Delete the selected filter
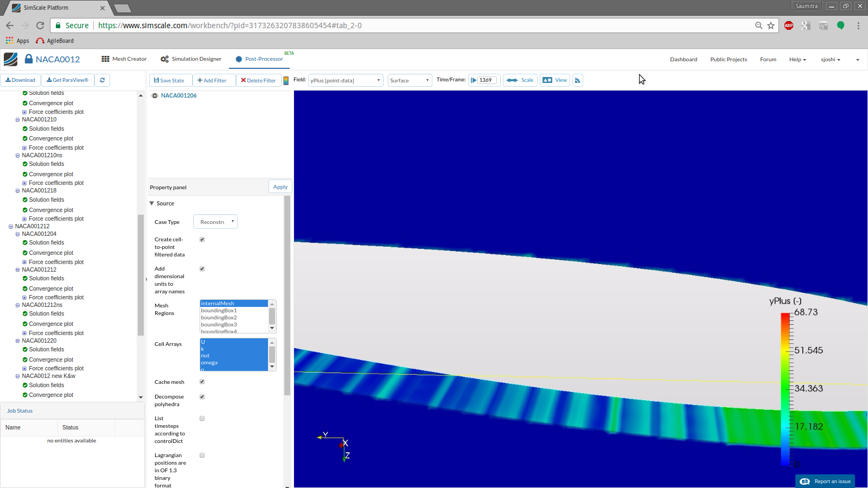868x488 pixels. tap(258, 80)
